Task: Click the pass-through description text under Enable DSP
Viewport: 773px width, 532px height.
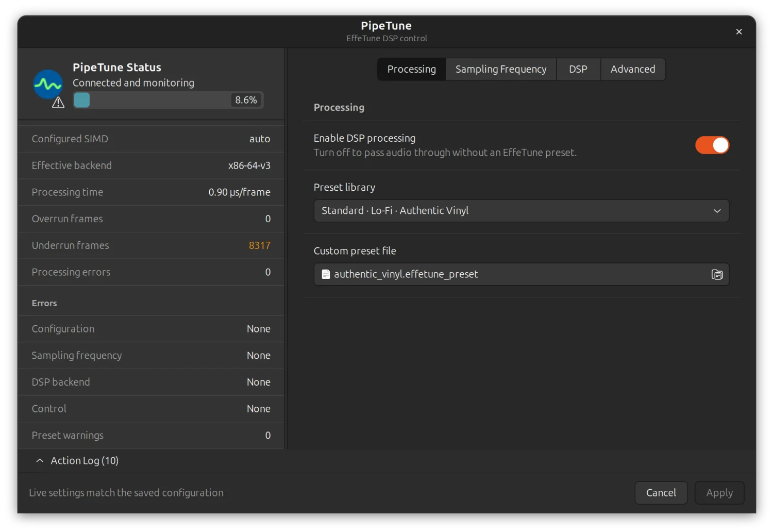Action: click(445, 153)
